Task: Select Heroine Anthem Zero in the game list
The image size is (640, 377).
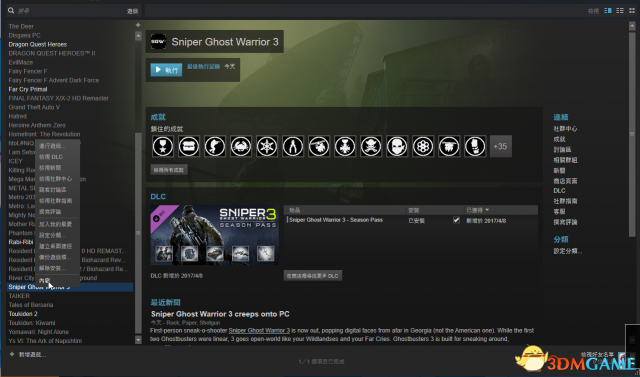Action: coord(37,125)
